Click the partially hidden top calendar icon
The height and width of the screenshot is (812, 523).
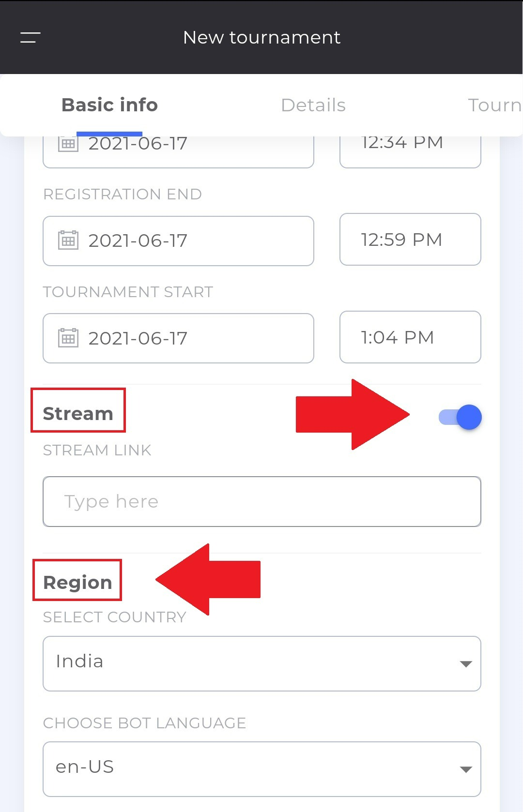coord(68,144)
